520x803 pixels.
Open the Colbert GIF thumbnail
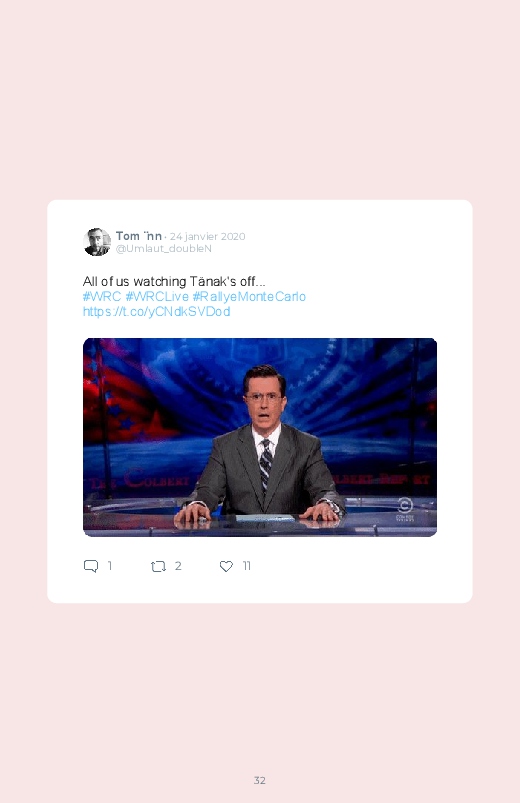coord(260,437)
